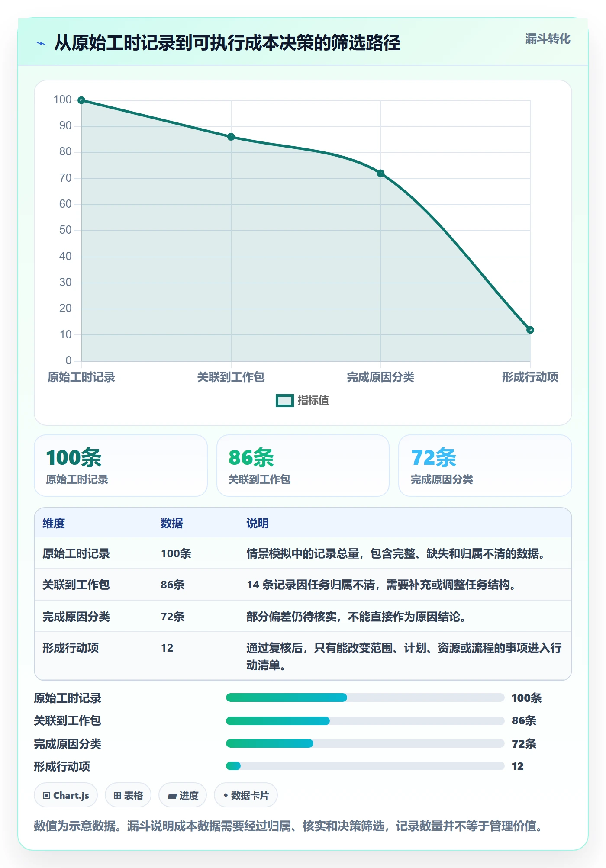Click the 原始工时记录 progress bar
Viewport: 606px width, 868px height.
tap(365, 698)
